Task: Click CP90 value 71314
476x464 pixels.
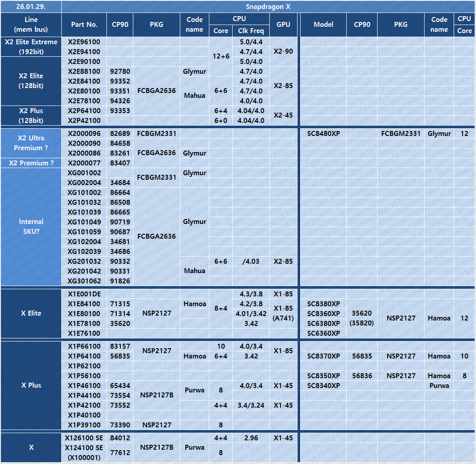Action: pos(120,314)
